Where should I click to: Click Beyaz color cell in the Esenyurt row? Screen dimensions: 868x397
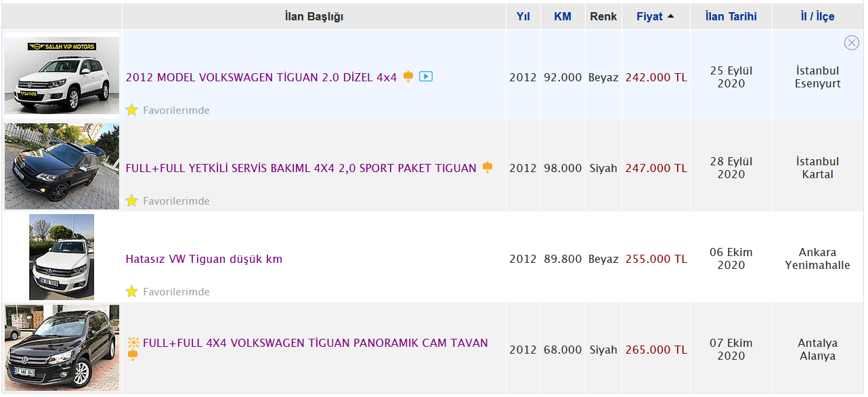(x=603, y=77)
